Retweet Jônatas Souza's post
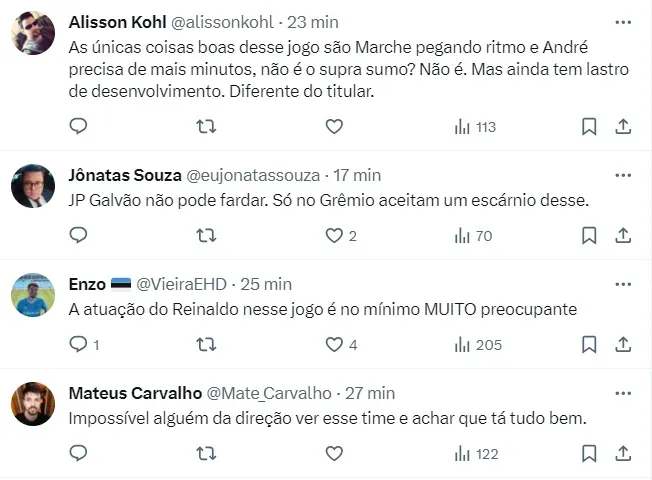652x480 pixels. [206, 236]
